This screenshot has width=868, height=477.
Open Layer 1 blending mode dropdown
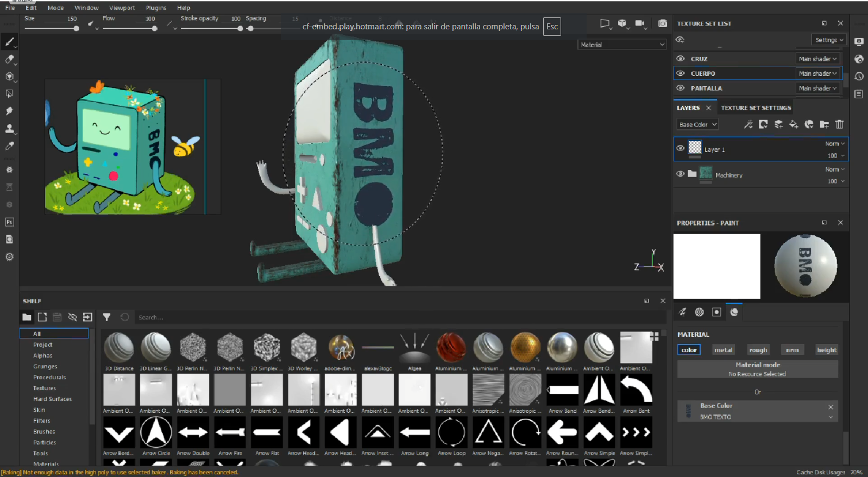click(835, 143)
